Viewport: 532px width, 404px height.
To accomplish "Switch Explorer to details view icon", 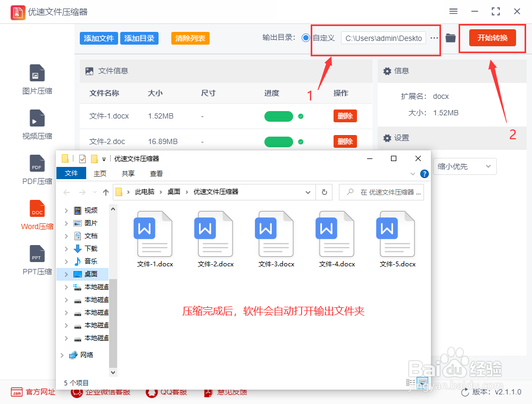I will (411, 383).
